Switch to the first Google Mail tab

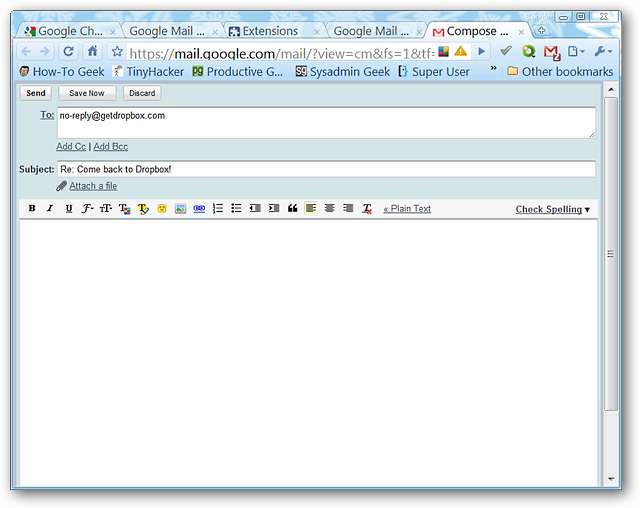click(171, 31)
